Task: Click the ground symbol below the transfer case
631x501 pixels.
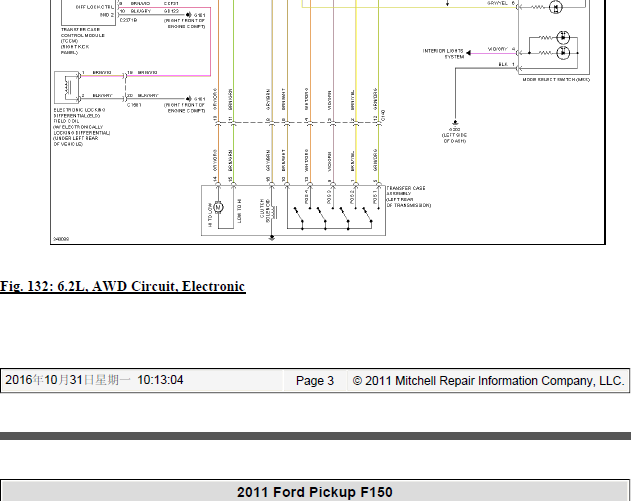Action: point(272,238)
